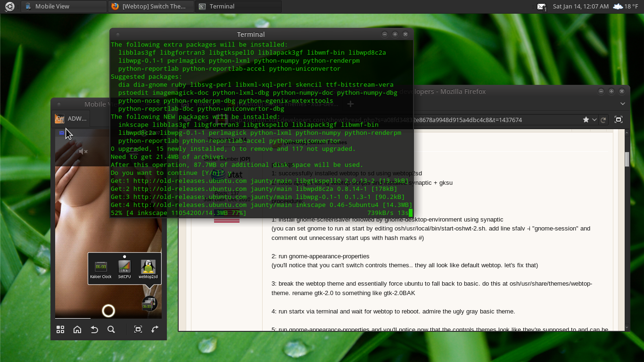Click Firefox scrollbar down arrow
Viewport: 644px width, 362px height.
point(627,327)
